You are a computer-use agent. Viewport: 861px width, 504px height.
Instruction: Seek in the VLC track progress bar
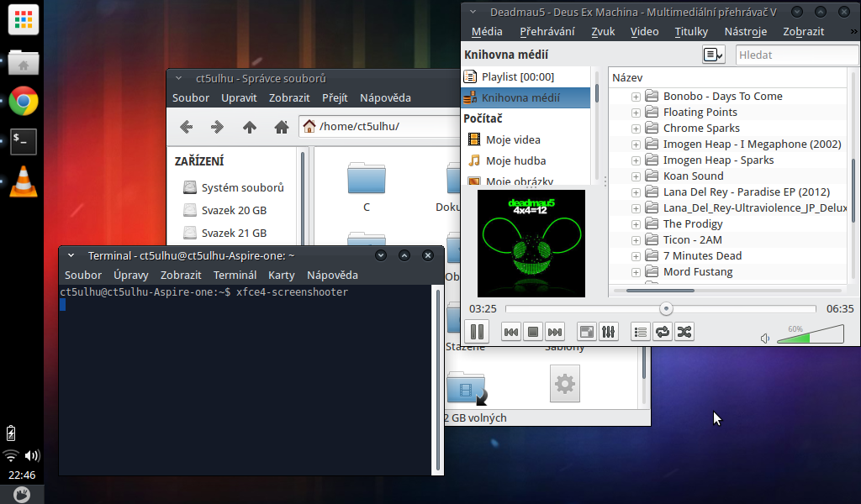coord(661,309)
